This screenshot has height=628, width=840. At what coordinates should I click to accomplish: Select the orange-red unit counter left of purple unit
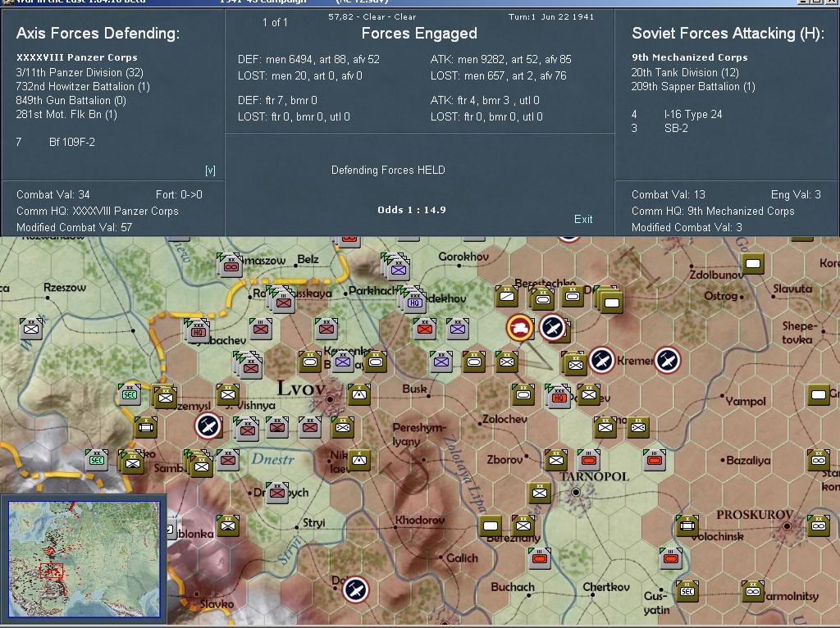(424, 328)
